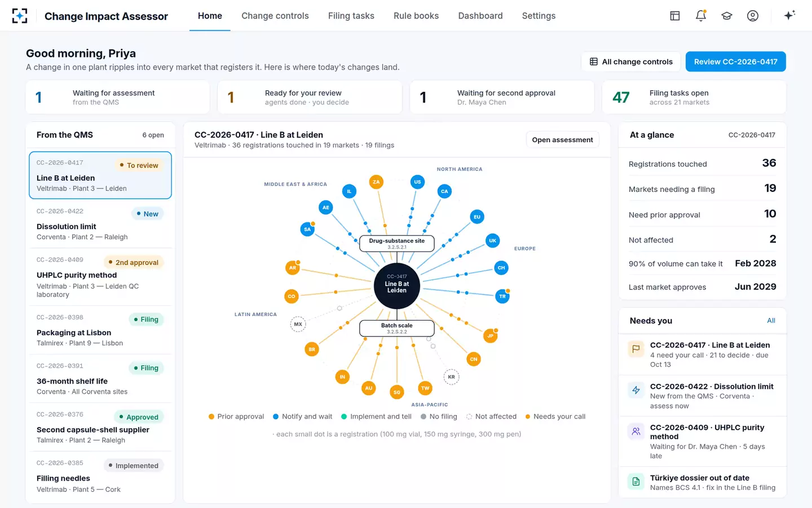Select the dashed MX market node
812x508 pixels.
point(298,324)
